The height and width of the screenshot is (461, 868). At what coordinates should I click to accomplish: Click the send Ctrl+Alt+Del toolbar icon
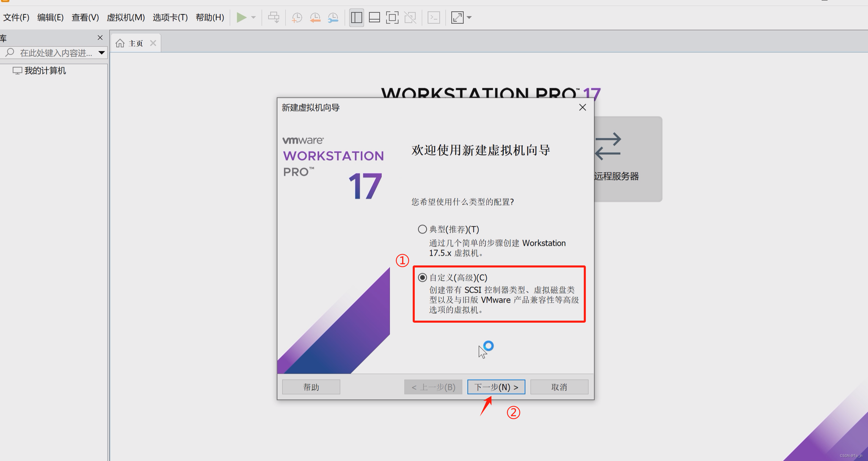274,17
